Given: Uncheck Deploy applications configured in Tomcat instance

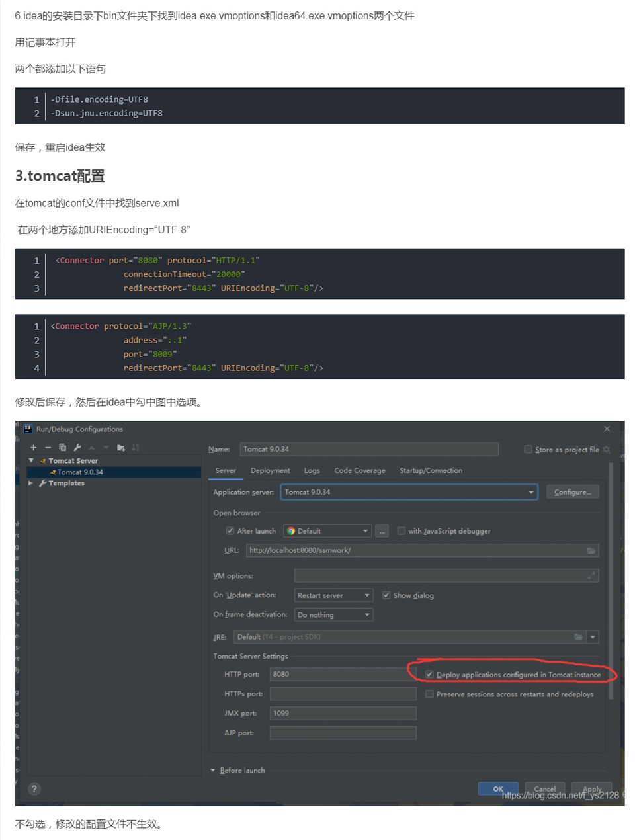Looking at the screenshot, I should pyautogui.click(x=429, y=675).
